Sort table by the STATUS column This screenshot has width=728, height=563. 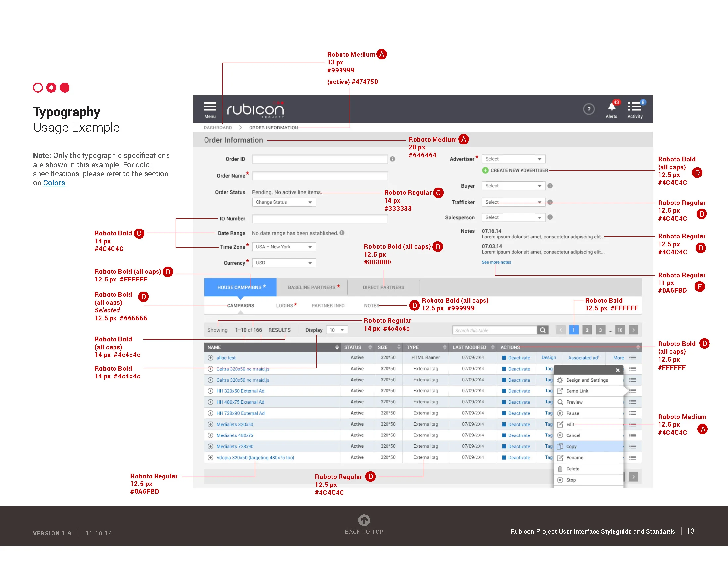point(357,347)
